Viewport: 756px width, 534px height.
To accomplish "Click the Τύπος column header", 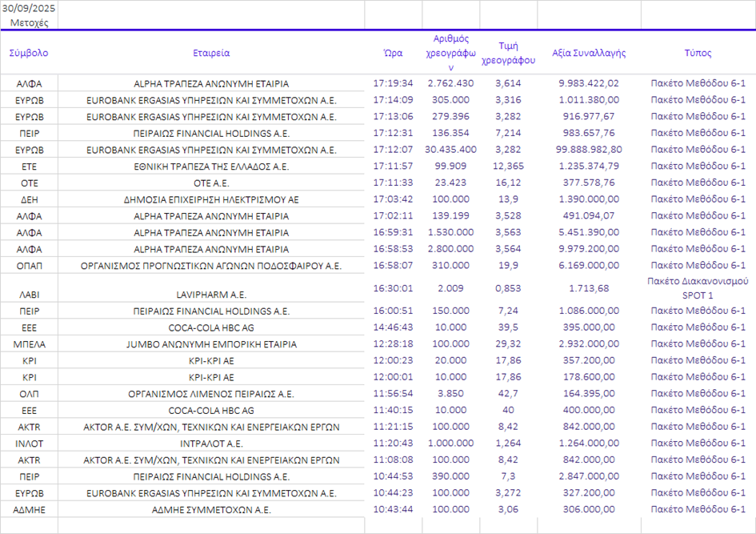I will pyautogui.click(x=698, y=53).
